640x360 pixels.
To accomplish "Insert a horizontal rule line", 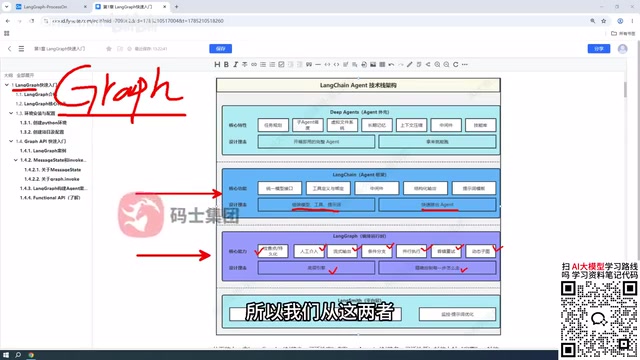I will point(318,64).
